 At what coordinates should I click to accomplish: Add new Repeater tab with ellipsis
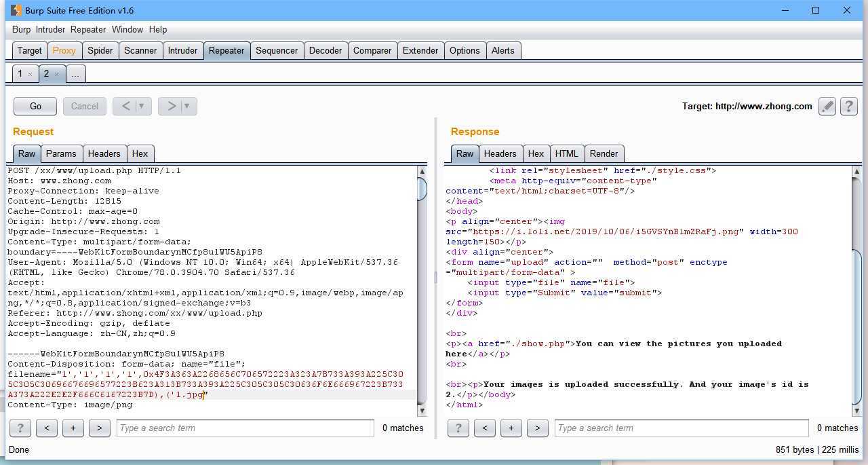click(75, 74)
